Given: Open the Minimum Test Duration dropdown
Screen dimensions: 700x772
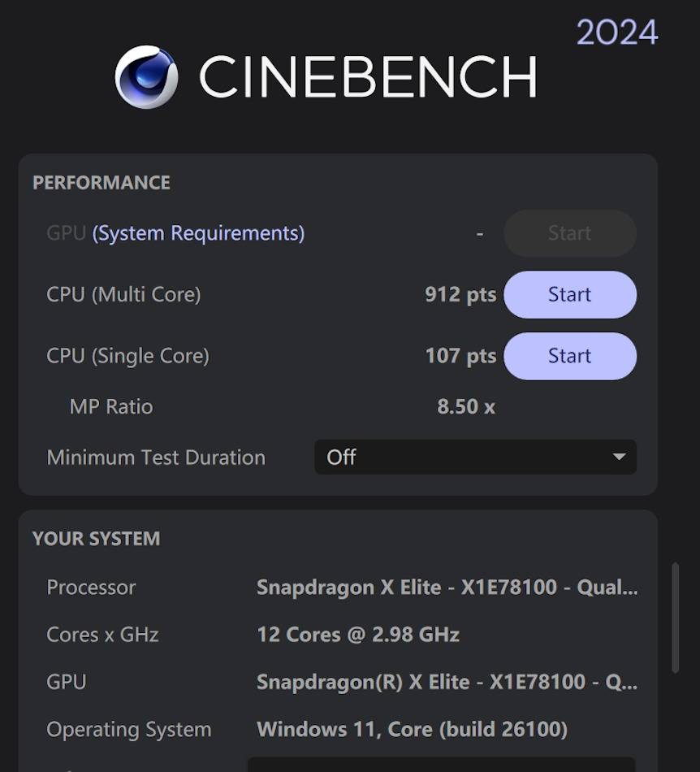Looking at the screenshot, I should coord(474,458).
